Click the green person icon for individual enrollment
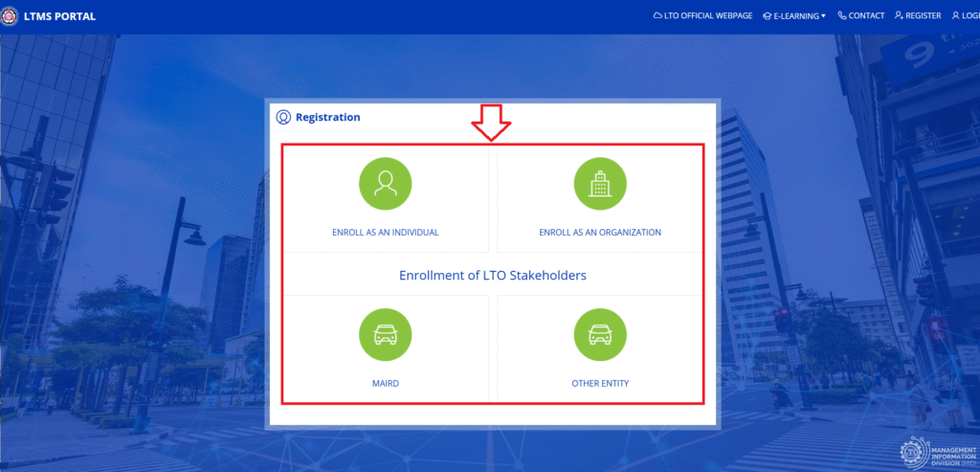 [385, 184]
